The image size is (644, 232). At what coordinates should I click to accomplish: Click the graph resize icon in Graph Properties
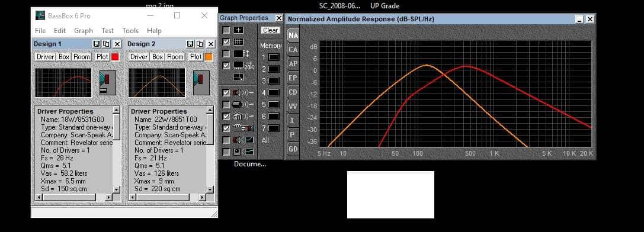pyautogui.click(x=238, y=77)
